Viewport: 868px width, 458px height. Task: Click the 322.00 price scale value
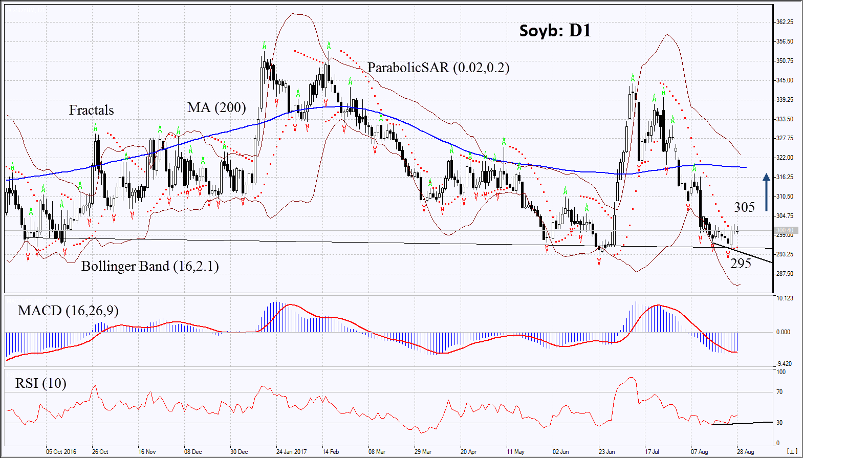point(785,158)
